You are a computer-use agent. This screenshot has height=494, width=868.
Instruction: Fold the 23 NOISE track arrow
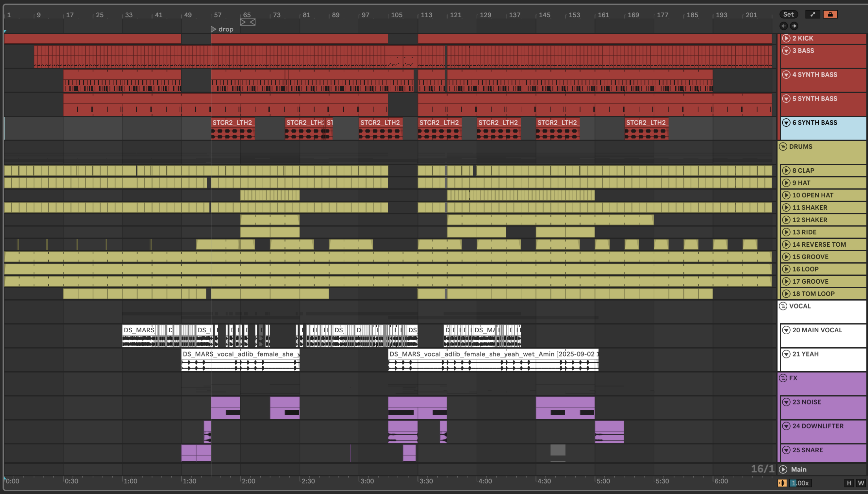click(x=786, y=402)
